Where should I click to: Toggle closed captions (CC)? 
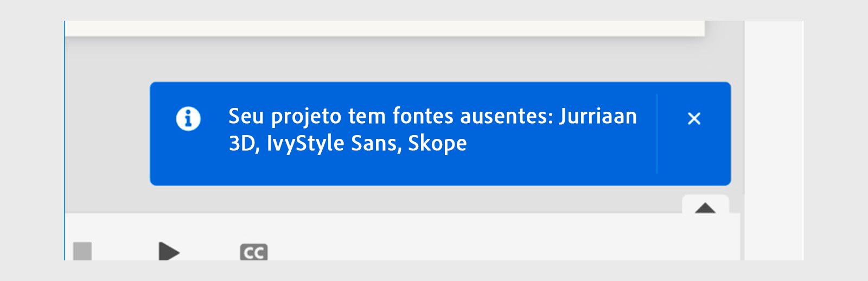[x=254, y=252]
